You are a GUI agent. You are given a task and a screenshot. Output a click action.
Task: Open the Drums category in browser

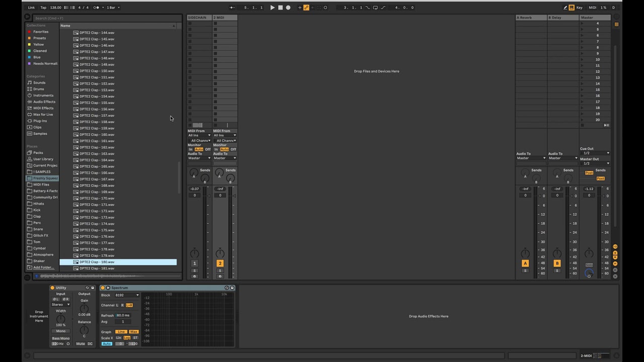[38, 89]
